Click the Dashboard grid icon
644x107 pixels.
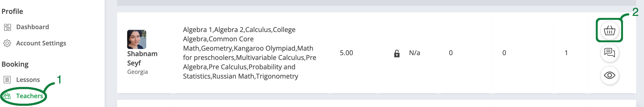pyautogui.click(x=7, y=27)
